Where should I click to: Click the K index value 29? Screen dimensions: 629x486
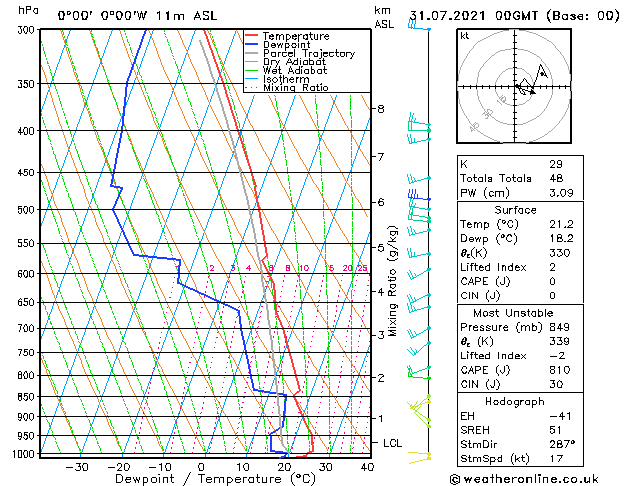[556, 164]
